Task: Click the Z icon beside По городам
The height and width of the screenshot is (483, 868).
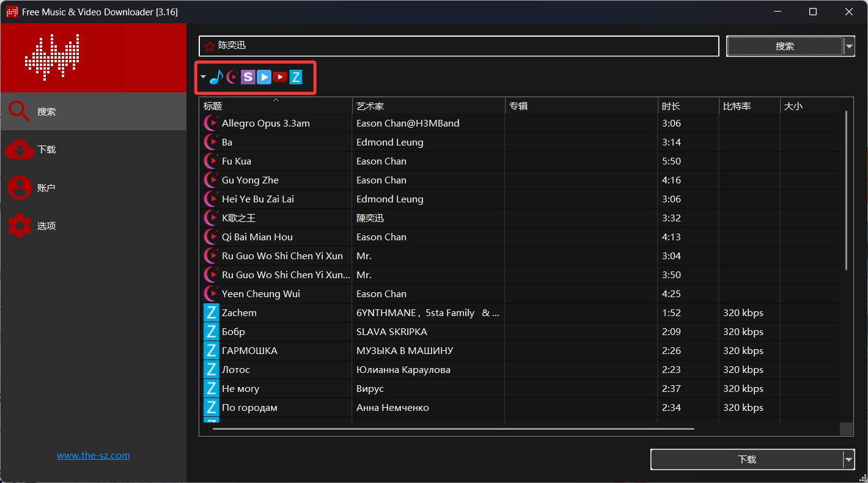Action: pos(211,408)
